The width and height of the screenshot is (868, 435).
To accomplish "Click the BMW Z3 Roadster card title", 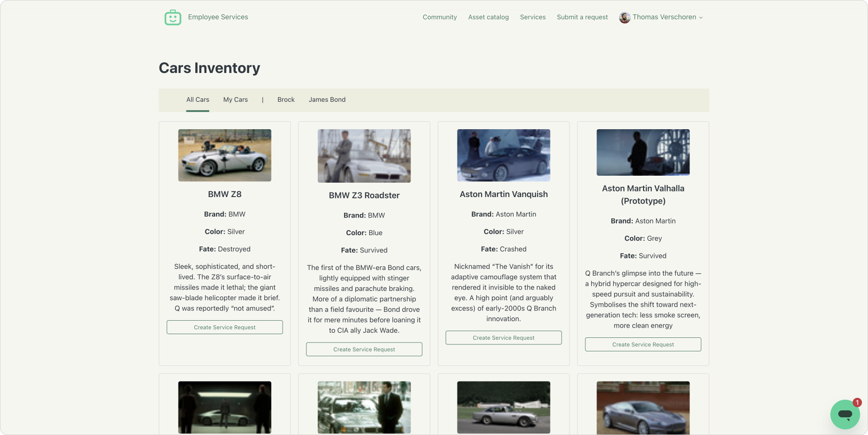I will coord(364,196).
